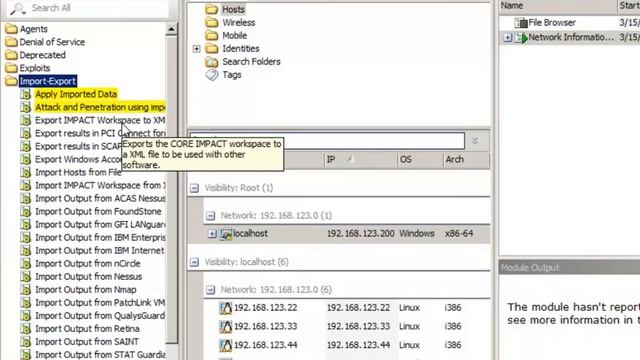The image size is (640, 360).
Task: Open the Tags item
Action: pyautogui.click(x=231, y=75)
